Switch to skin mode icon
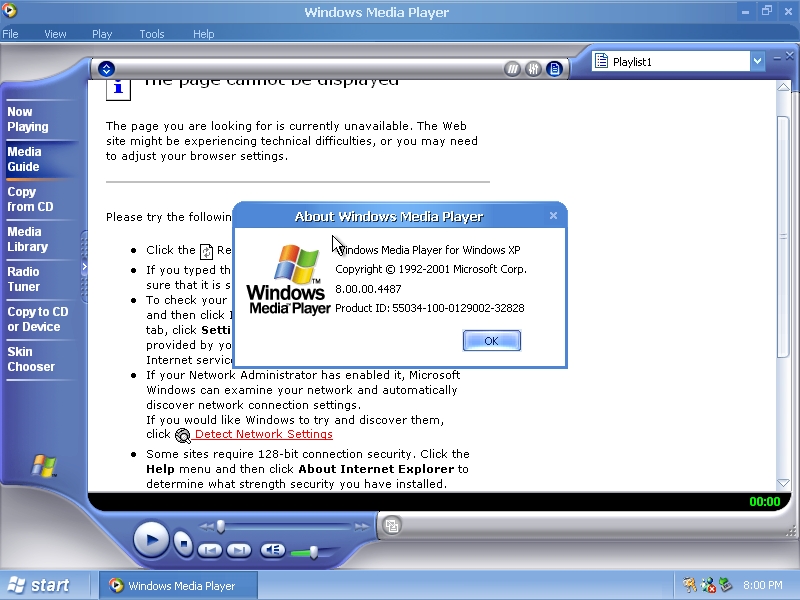800x600 pixels. tap(393, 525)
